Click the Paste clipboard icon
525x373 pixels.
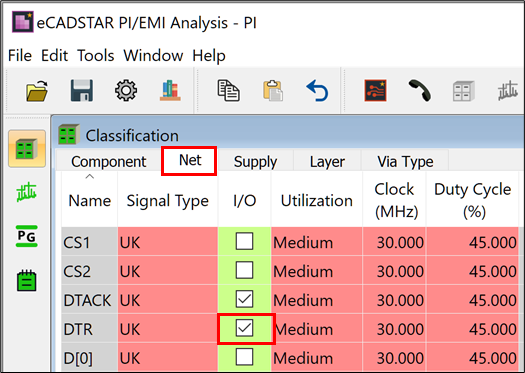273,90
